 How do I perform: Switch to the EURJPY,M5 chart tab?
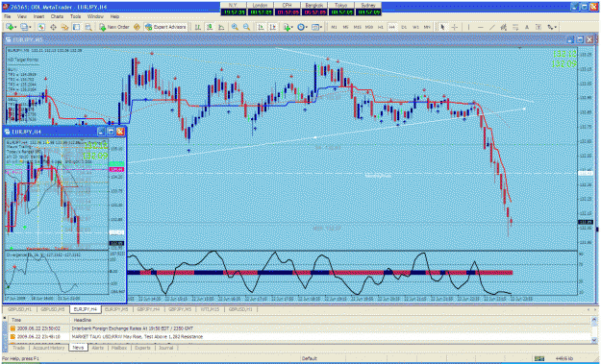(116, 309)
